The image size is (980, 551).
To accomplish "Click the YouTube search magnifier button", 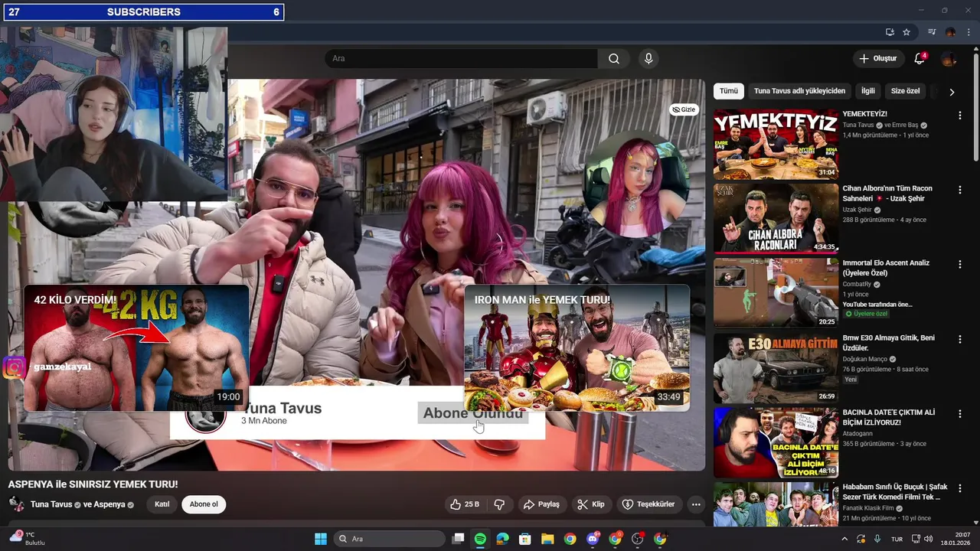I will [x=614, y=59].
